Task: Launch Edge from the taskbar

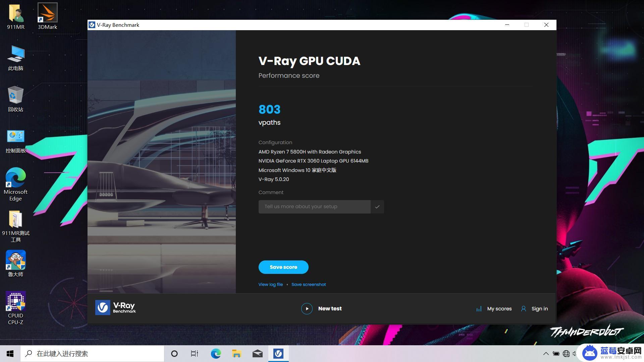Action: pyautogui.click(x=216, y=354)
